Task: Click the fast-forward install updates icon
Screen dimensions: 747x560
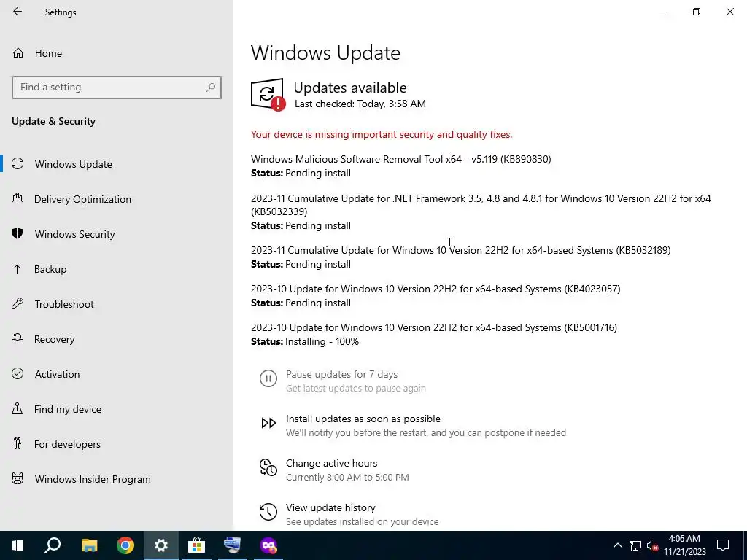Action: tap(268, 423)
